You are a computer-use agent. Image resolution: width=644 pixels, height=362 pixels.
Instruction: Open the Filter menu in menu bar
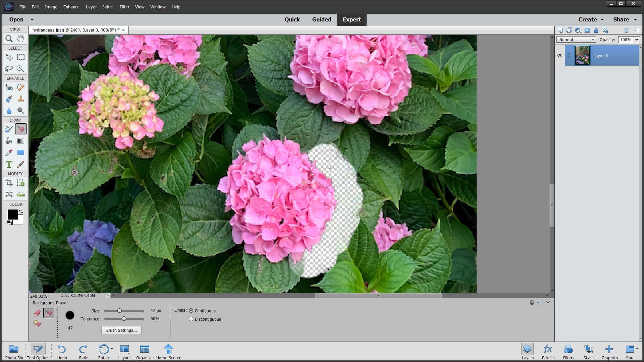pyautogui.click(x=124, y=7)
